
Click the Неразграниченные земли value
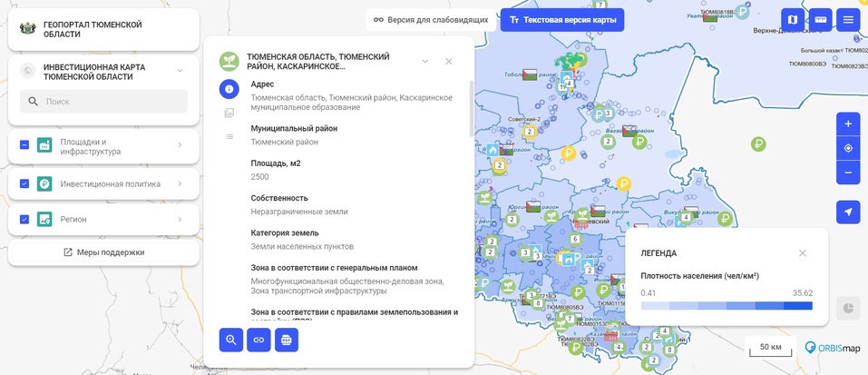point(299,212)
